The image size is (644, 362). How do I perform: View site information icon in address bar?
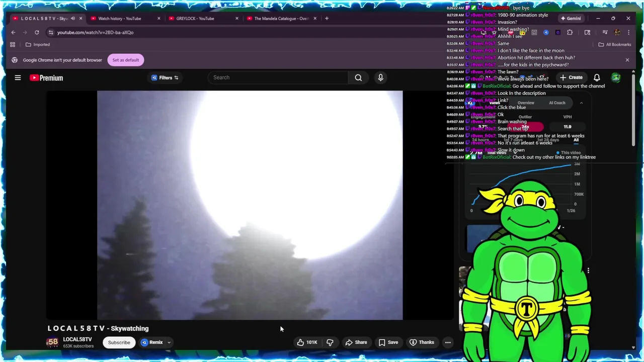coord(51,32)
